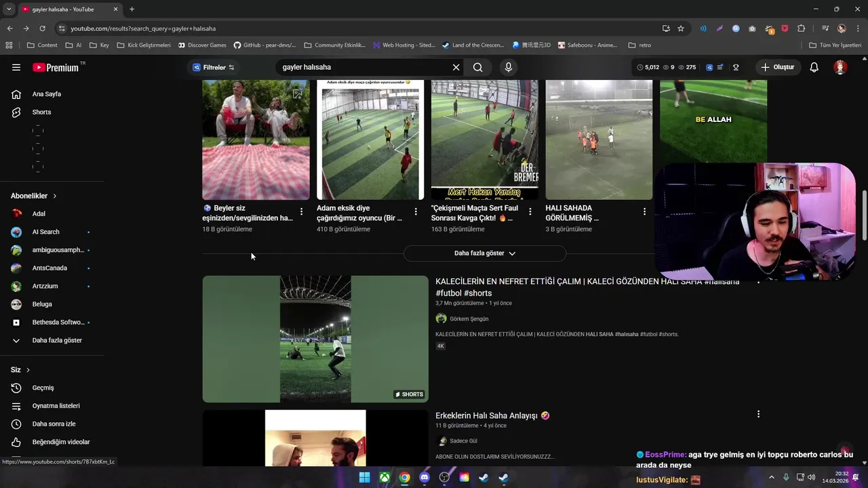Go back to the previous page
The height and width of the screenshot is (488, 868).
(9, 28)
